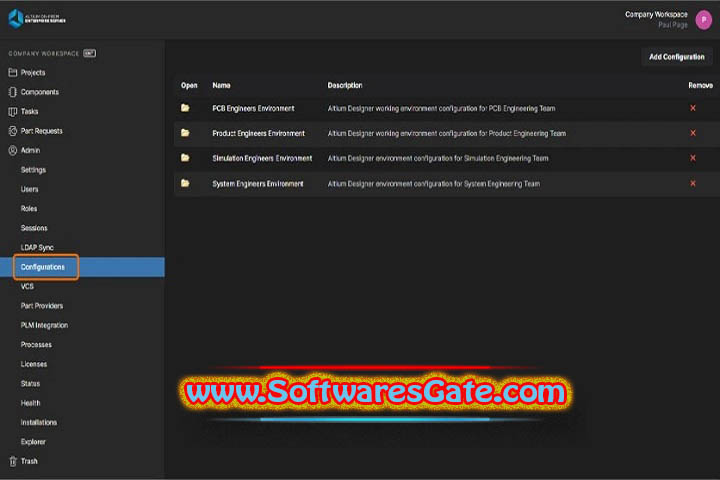The image size is (720, 480).
Task: Click the Trash bin icon in sidebar
Action: tap(13, 461)
